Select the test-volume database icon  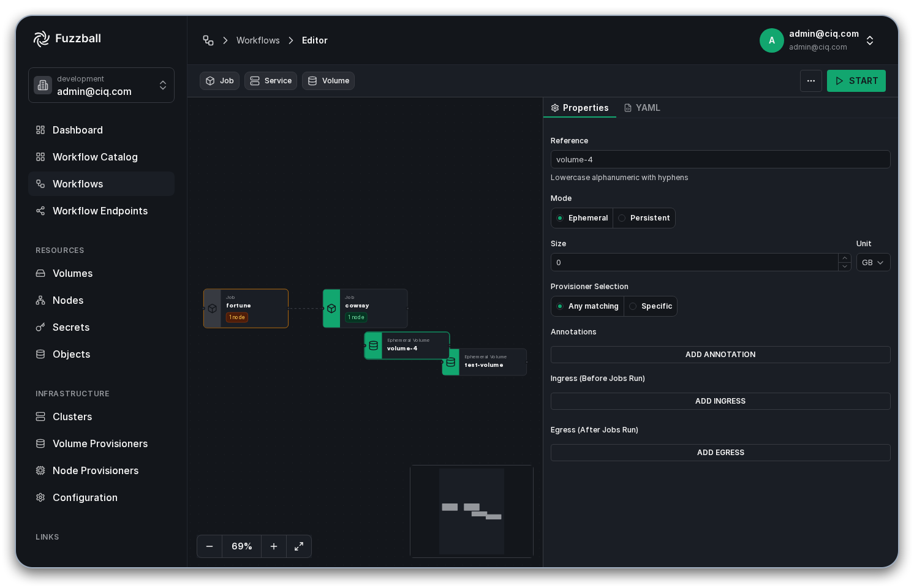coord(451,362)
